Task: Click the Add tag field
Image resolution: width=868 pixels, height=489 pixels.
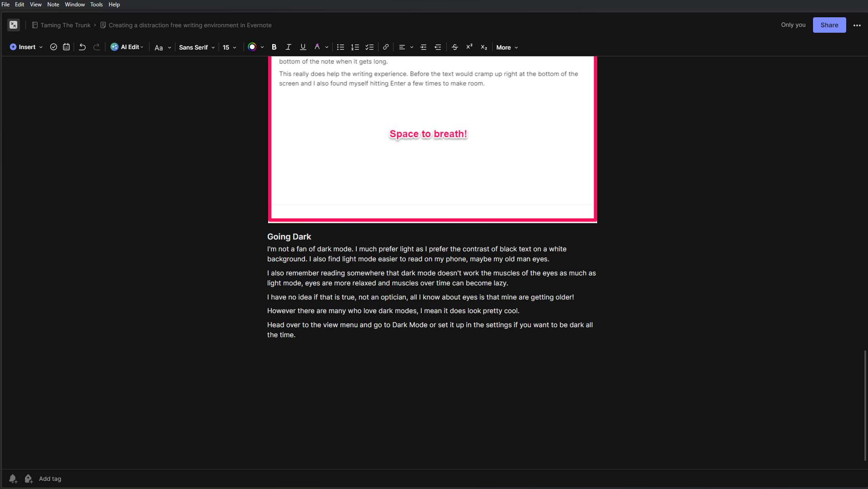Action: point(50,479)
